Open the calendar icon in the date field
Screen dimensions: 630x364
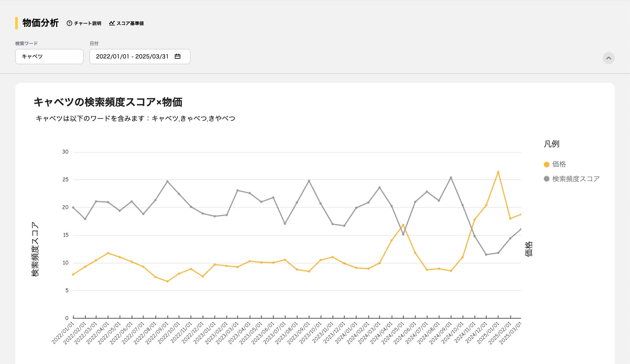point(177,57)
